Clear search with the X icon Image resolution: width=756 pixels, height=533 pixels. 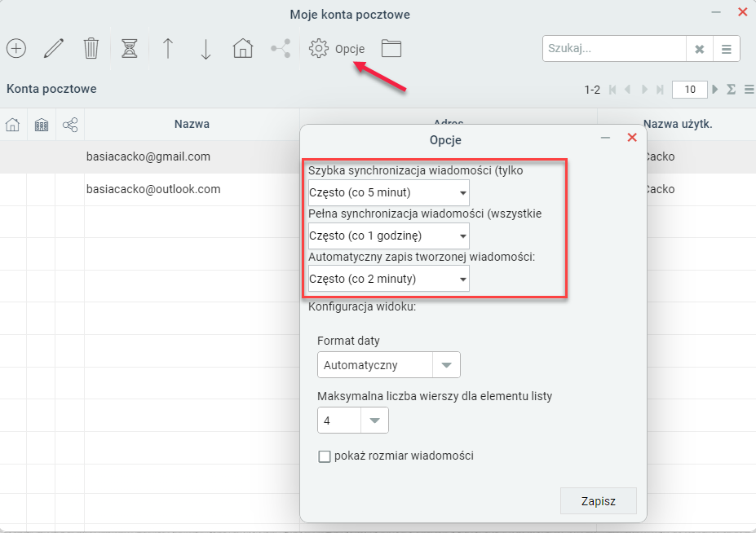(699, 49)
